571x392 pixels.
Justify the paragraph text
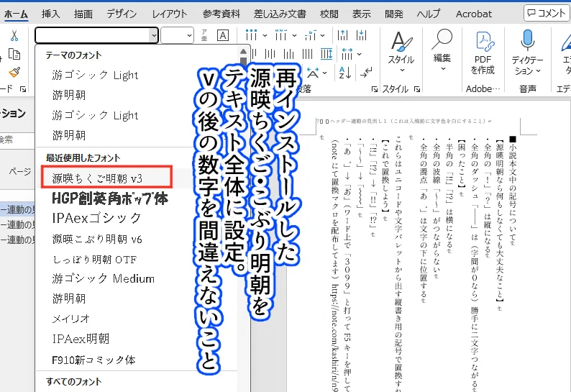308,54
